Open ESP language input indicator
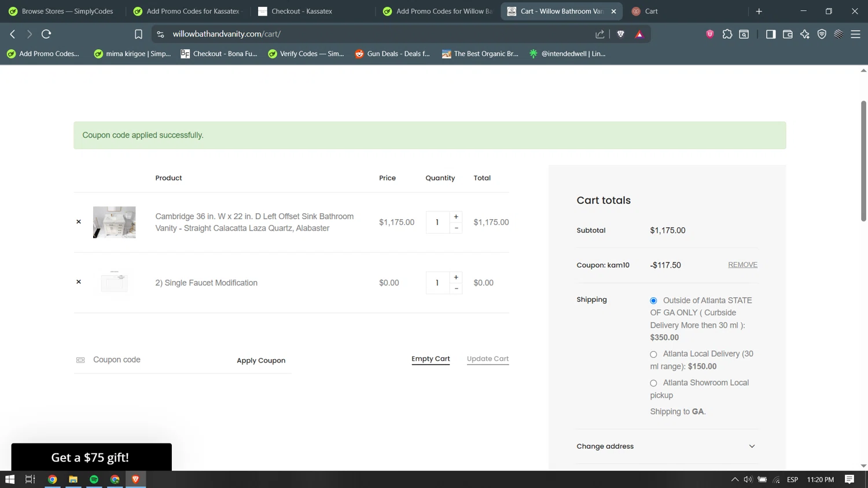Image resolution: width=868 pixels, height=488 pixels. pos(792,479)
